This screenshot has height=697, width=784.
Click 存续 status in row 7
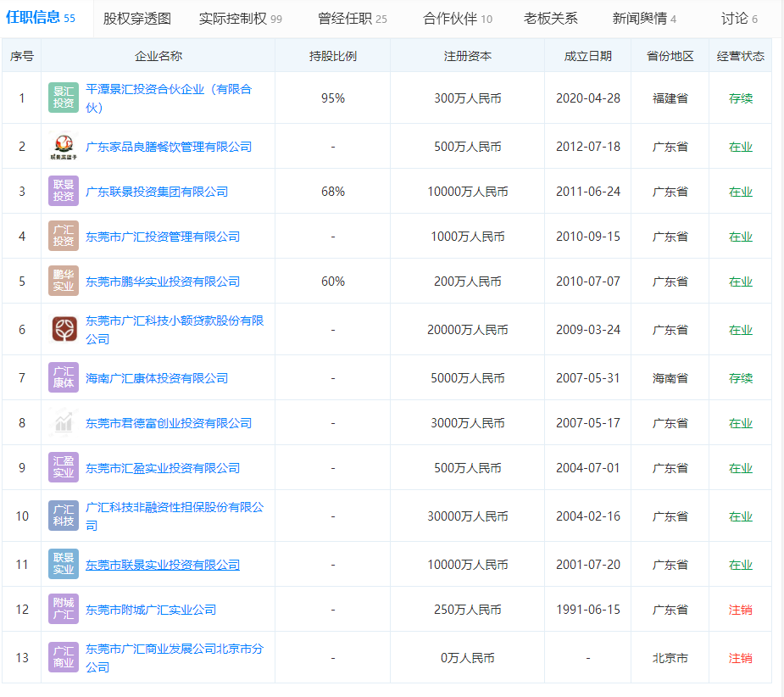click(741, 378)
